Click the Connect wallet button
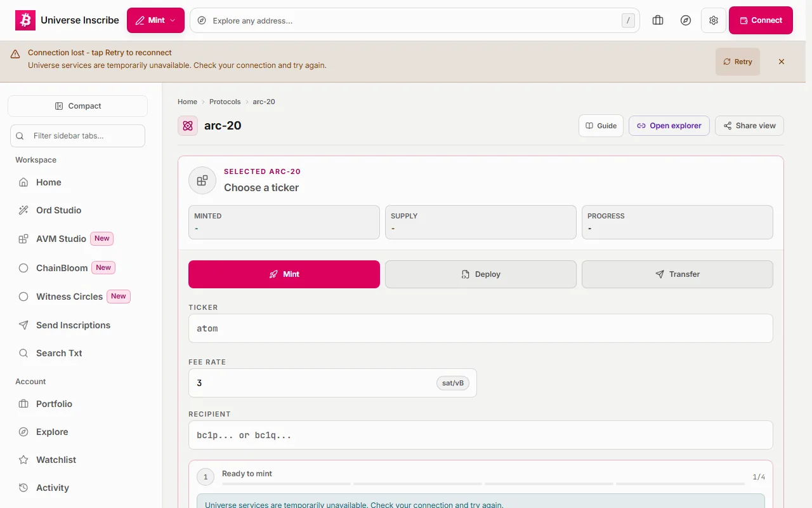The width and height of the screenshot is (812, 508). (x=761, y=20)
